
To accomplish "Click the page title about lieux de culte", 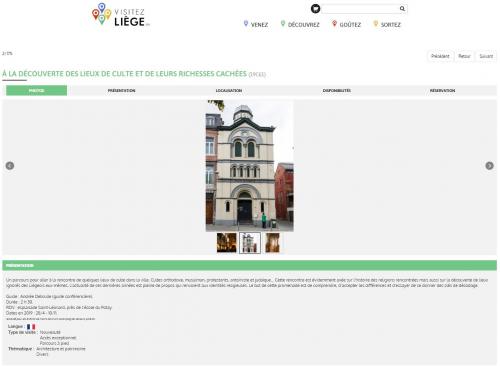I will 124,74.
